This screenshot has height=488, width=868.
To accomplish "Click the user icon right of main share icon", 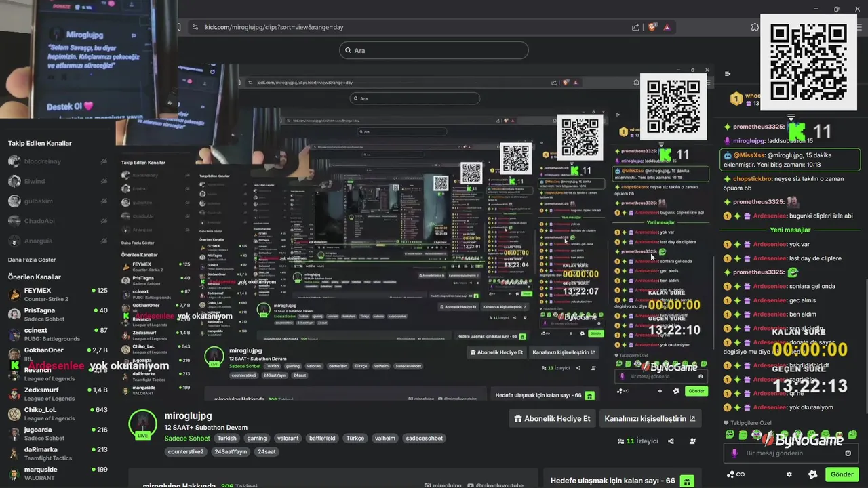I will (x=692, y=441).
